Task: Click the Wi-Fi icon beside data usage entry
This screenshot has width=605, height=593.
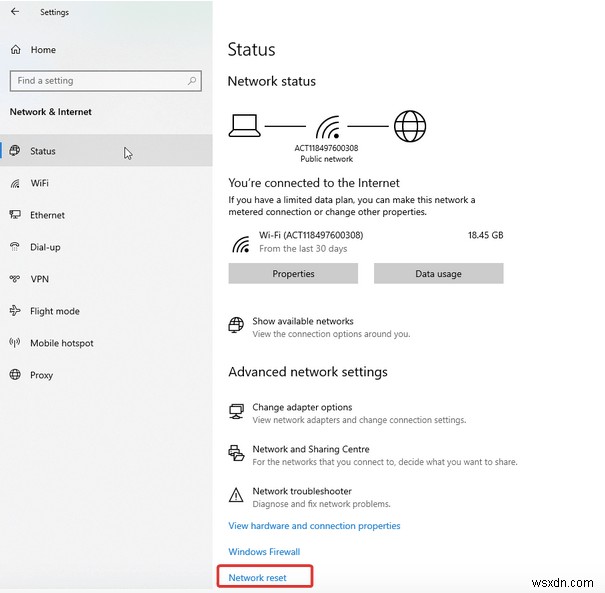Action: click(x=241, y=244)
